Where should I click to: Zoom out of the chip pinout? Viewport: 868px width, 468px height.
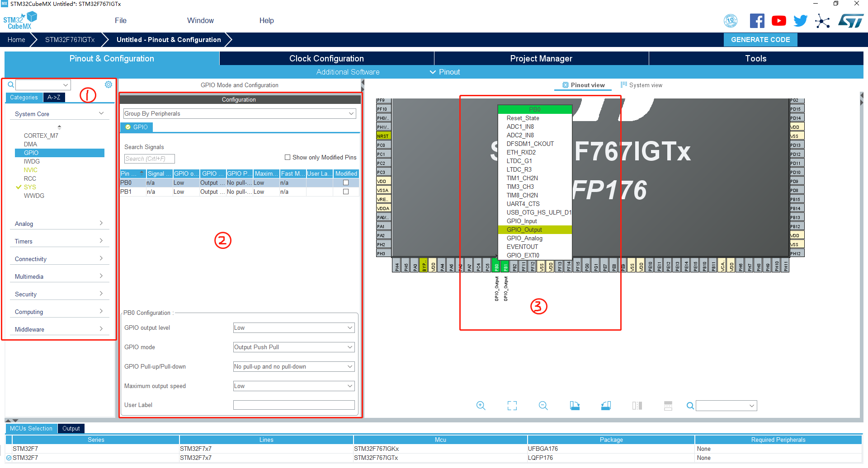tap(543, 406)
